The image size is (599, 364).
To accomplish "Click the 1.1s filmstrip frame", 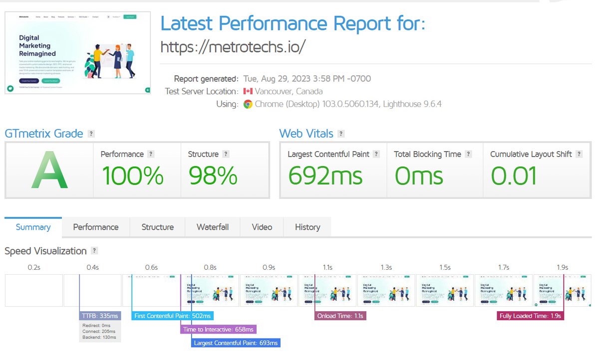I will tap(327, 290).
